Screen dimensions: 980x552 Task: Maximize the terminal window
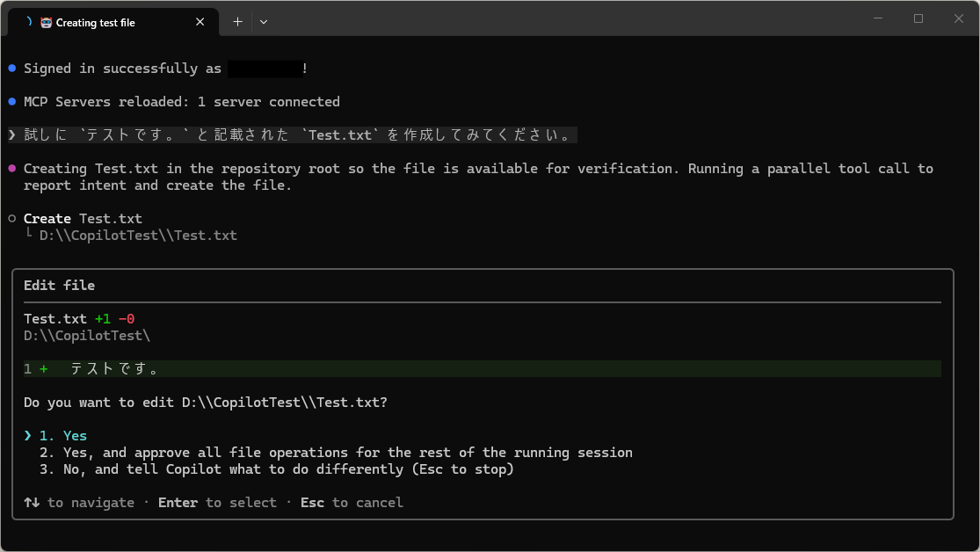click(918, 18)
